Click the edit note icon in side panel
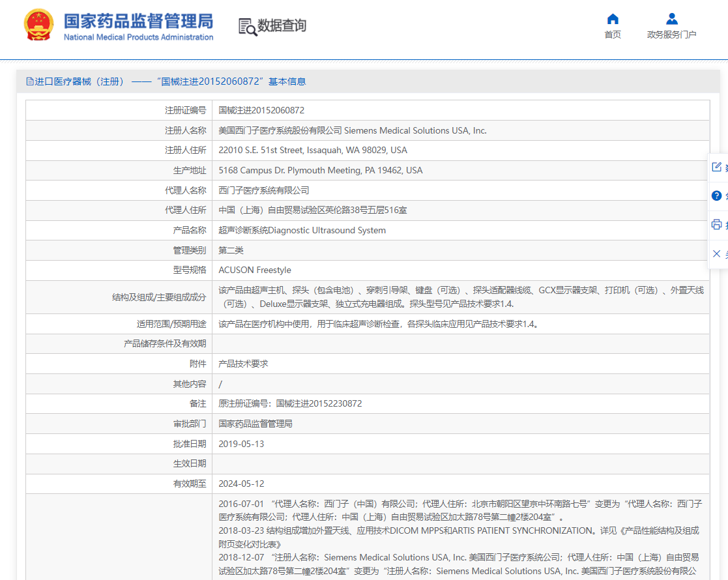This screenshot has width=728, height=580. coord(717,167)
